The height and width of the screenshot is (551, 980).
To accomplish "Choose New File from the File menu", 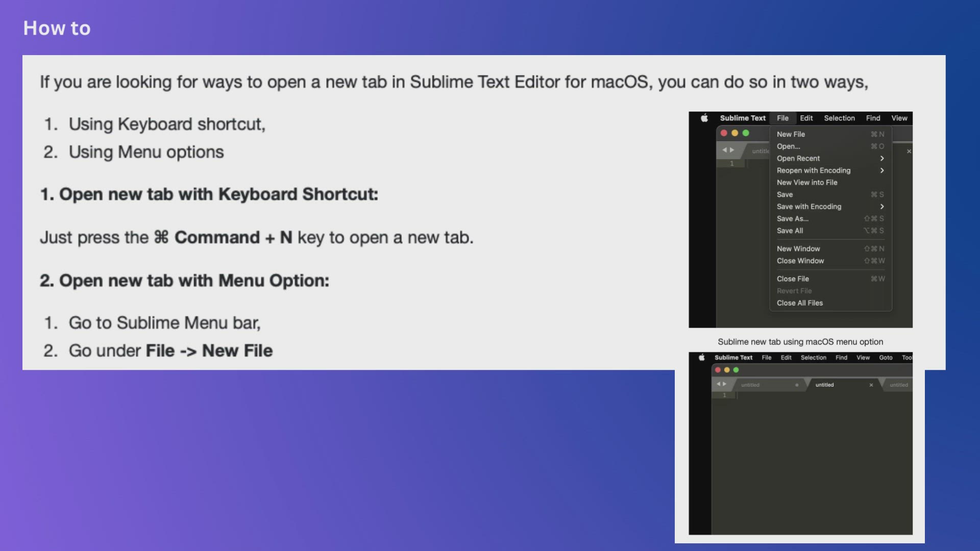I will [830, 134].
